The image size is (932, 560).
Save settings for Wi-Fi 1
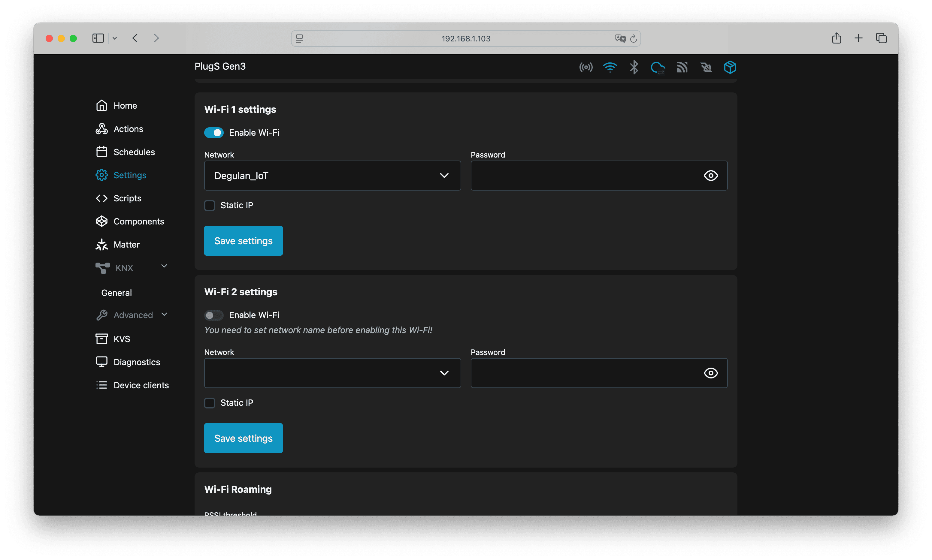243,241
